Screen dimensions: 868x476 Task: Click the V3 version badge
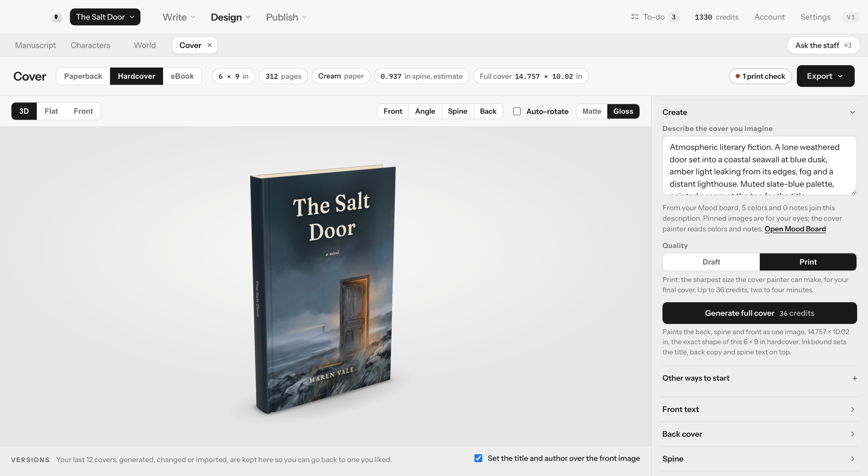(x=851, y=17)
